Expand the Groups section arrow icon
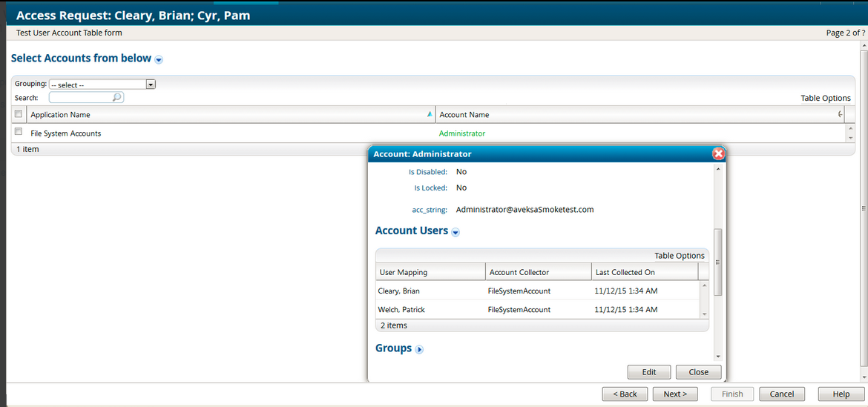The width and height of the screenshot is (868, 407). (419, 349)
